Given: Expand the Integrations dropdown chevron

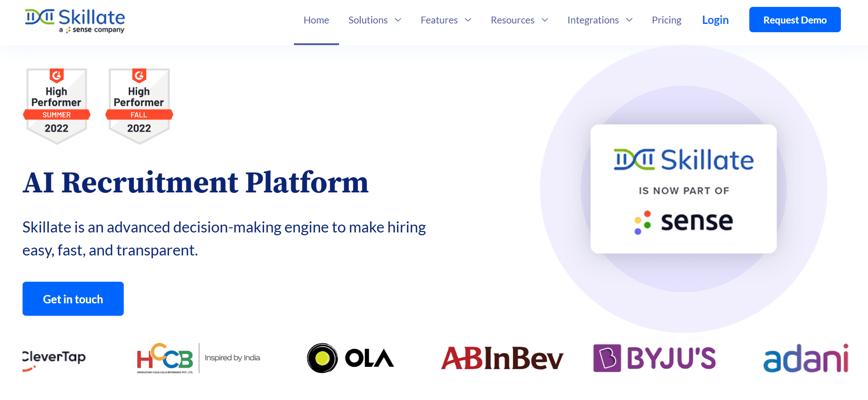Looking at the screenshot, I should 630,20.
